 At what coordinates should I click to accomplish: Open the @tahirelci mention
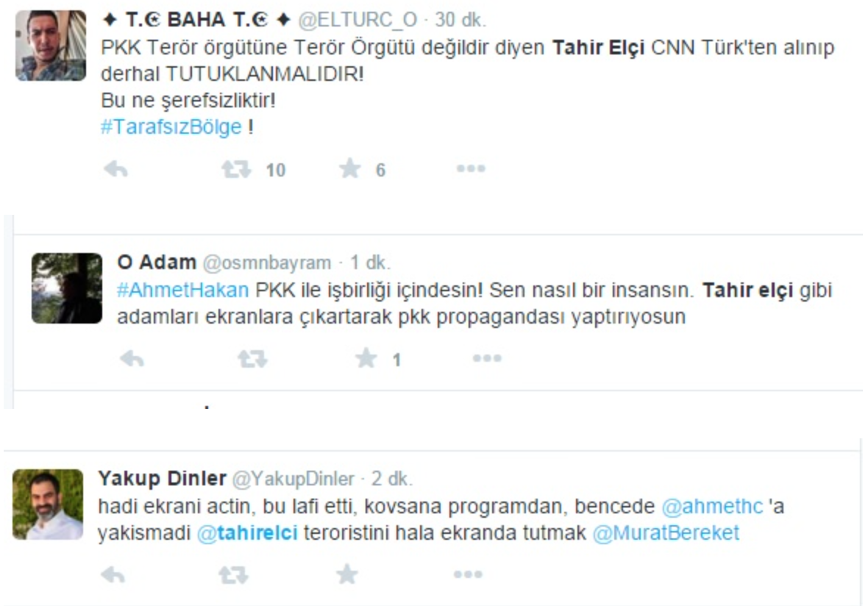tap(247, 533)
